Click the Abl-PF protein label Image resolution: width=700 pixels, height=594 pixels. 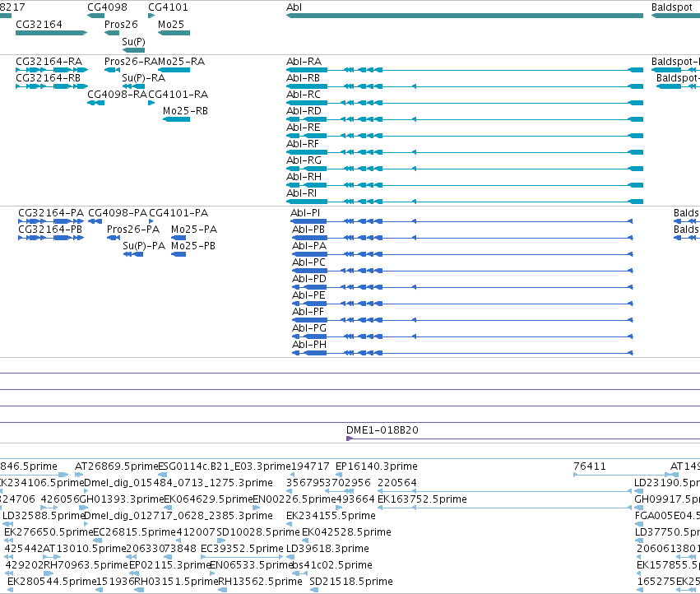point(308,312)
